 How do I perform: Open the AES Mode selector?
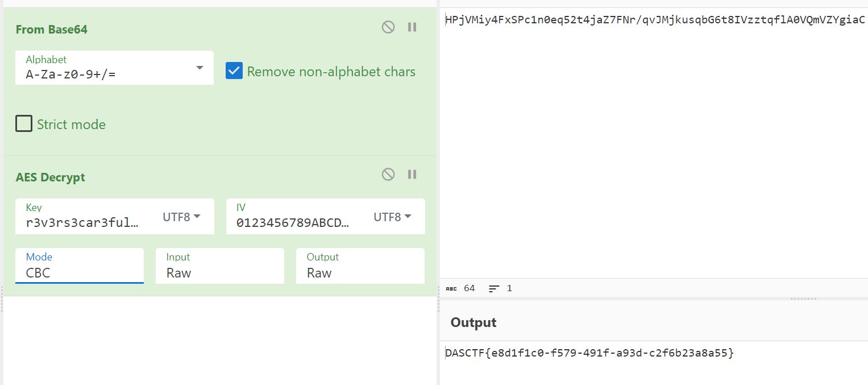pyautogui.click(x=79, y=266)
